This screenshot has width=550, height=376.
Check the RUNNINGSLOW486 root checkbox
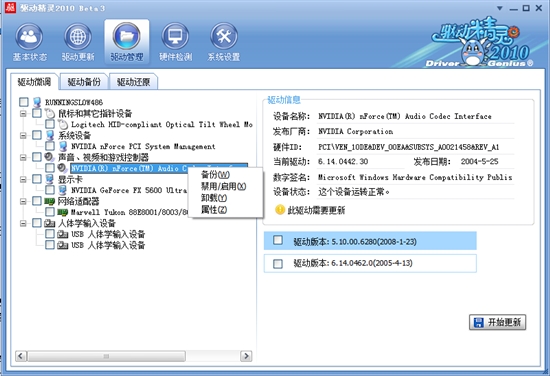click(24, 102)
